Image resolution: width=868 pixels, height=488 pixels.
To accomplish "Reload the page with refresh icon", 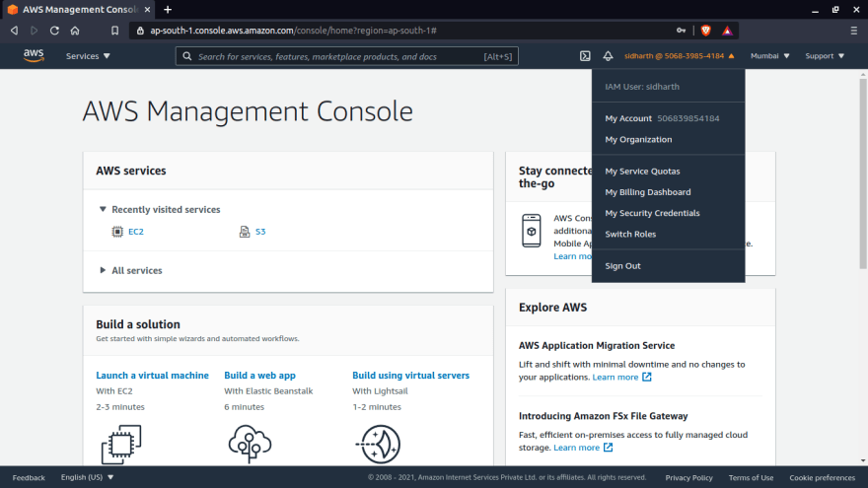I will coord(54,31).
